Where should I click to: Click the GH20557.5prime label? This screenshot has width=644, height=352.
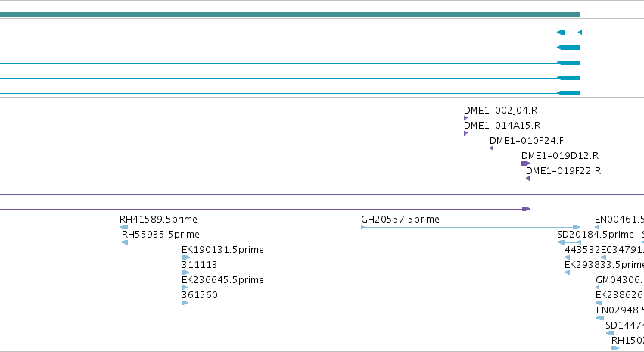400,220
